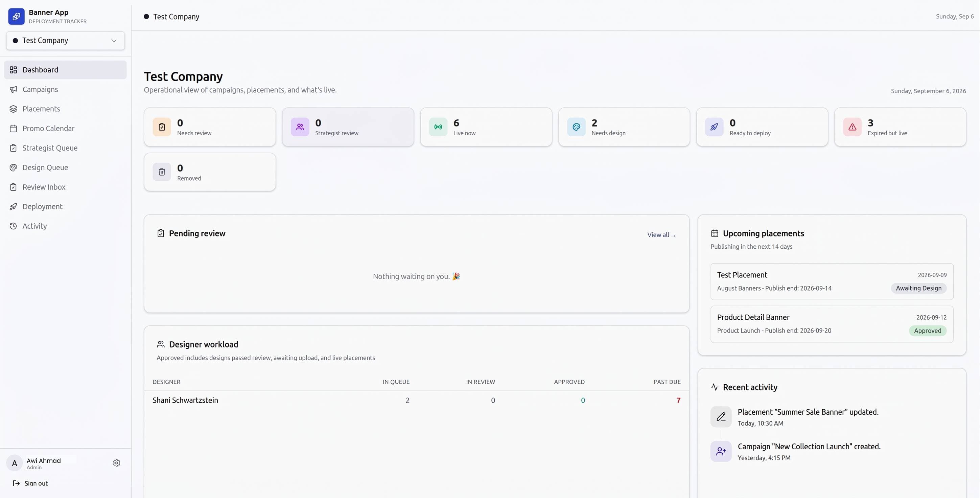Viewport: 980px width, 498px height.
Task: Click the Upcoming placements calendar icon
Action: [x=715, y=233]
